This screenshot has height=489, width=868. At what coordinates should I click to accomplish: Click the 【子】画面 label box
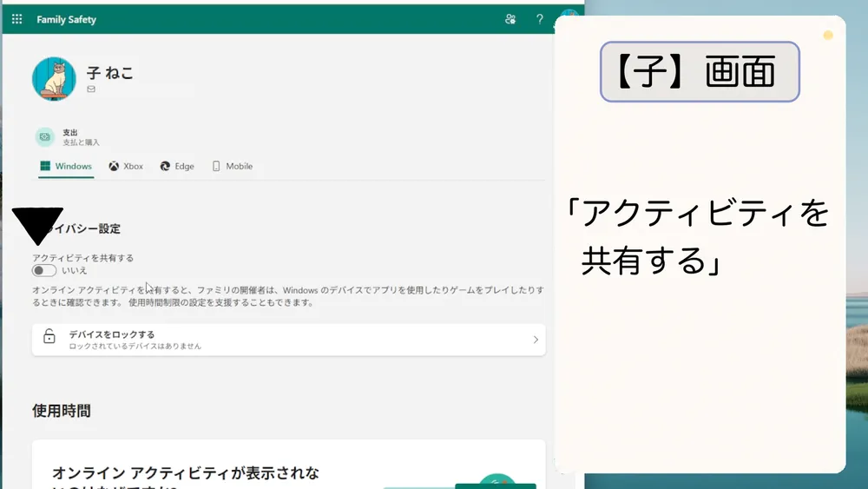pos(700,71)
